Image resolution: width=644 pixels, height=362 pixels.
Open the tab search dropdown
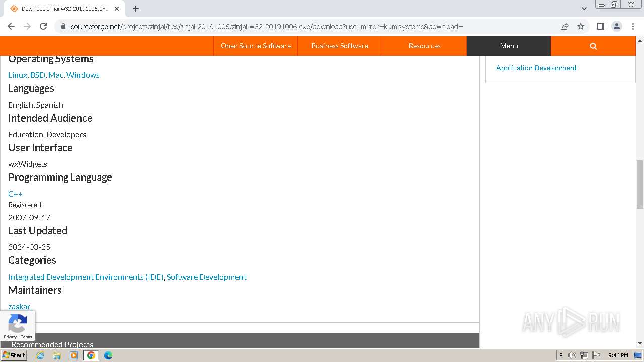tap(584, 9)
